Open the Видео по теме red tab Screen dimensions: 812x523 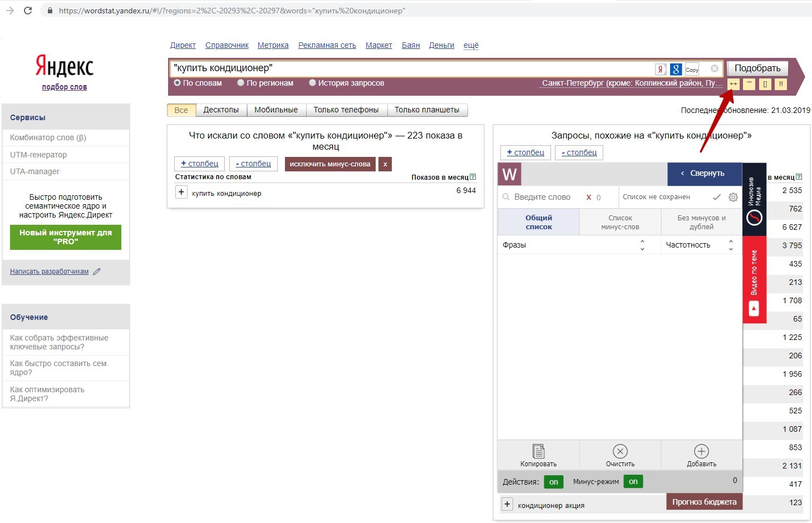[x=754, y=280]
